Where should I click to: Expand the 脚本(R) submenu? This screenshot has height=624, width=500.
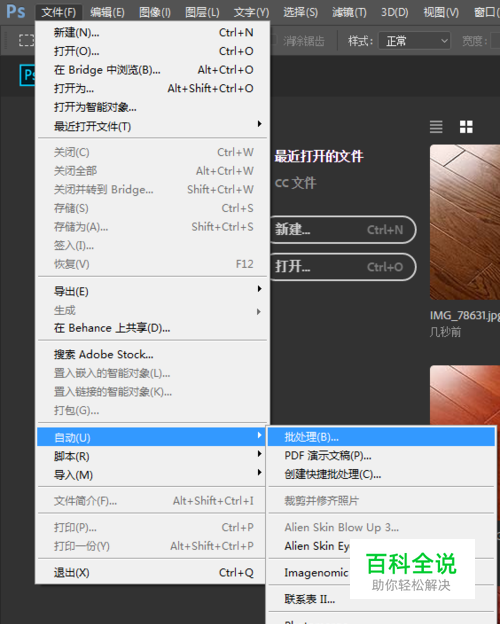pyautogui.click(x=152, y=456)
